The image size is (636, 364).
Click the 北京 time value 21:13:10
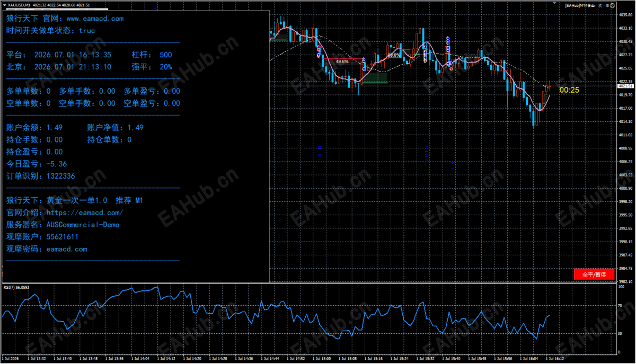tap(95, 67)
